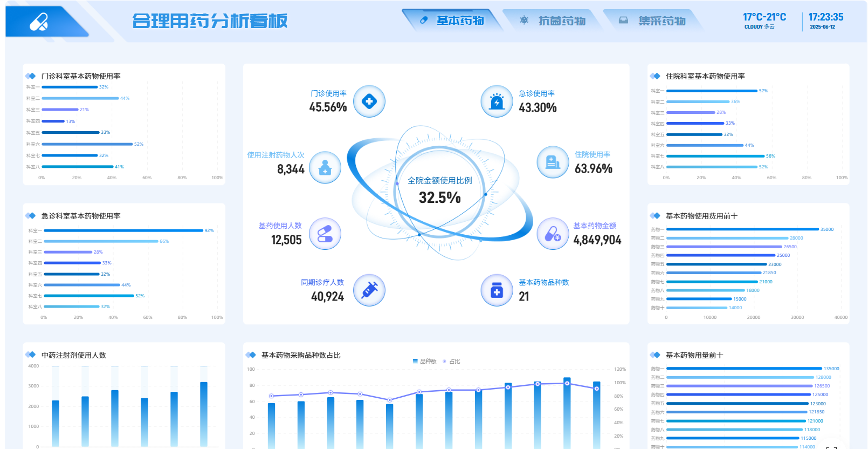Screen dimensions: 868x449
Task: Click the snowflake icon on 抗菌药物 tab
Action: point(524,21)
